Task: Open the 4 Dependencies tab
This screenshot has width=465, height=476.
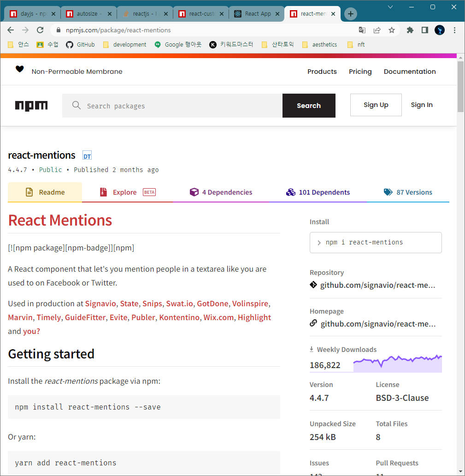Action: (x=221, y=192)
